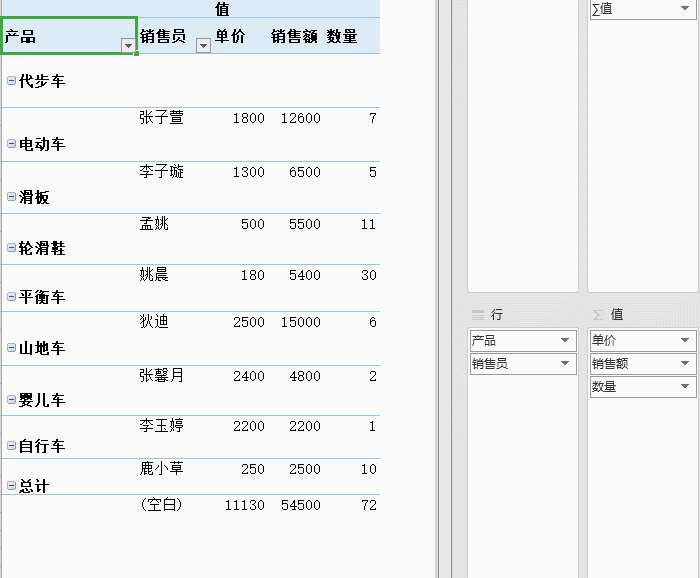This screenshot has height=578, width=700.
Task: Collapse the 平衡车 group
Action: click(12, 296)
